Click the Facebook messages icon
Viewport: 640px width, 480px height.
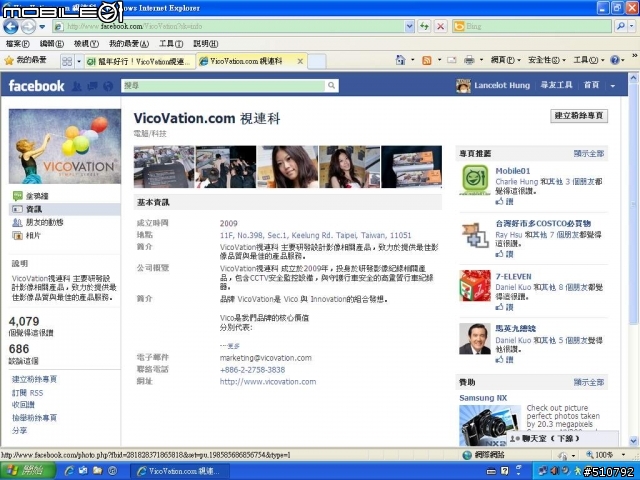click(x=93, y=86)
